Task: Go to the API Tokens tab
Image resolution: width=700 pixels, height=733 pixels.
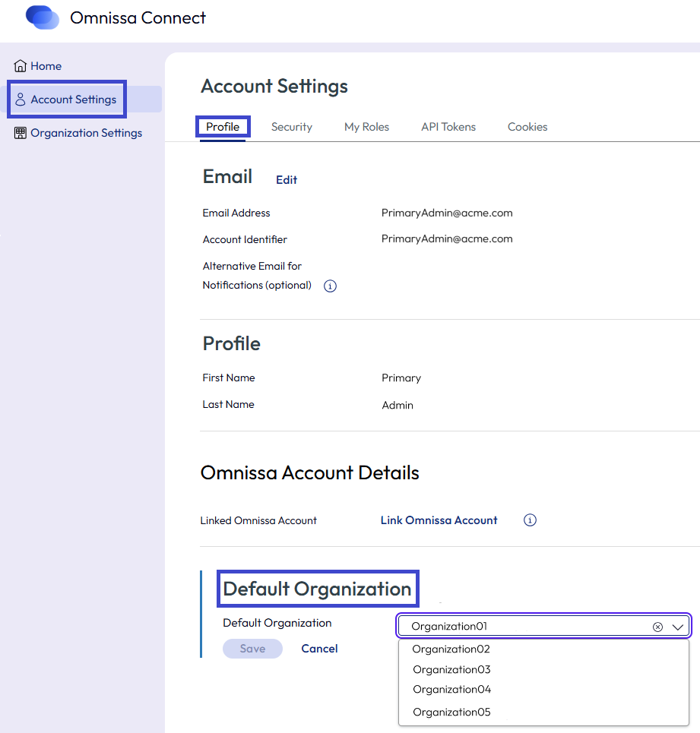Action: coord(448,127)
